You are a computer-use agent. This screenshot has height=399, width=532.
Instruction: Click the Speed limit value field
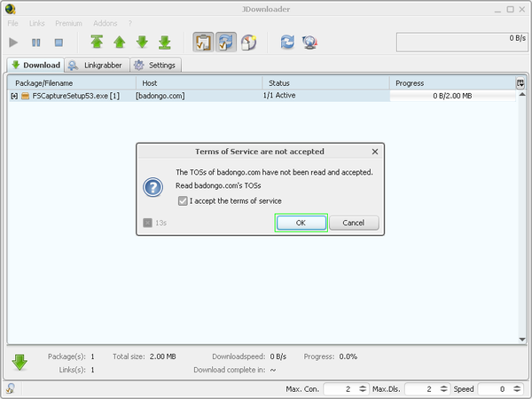tap(494, 389)
